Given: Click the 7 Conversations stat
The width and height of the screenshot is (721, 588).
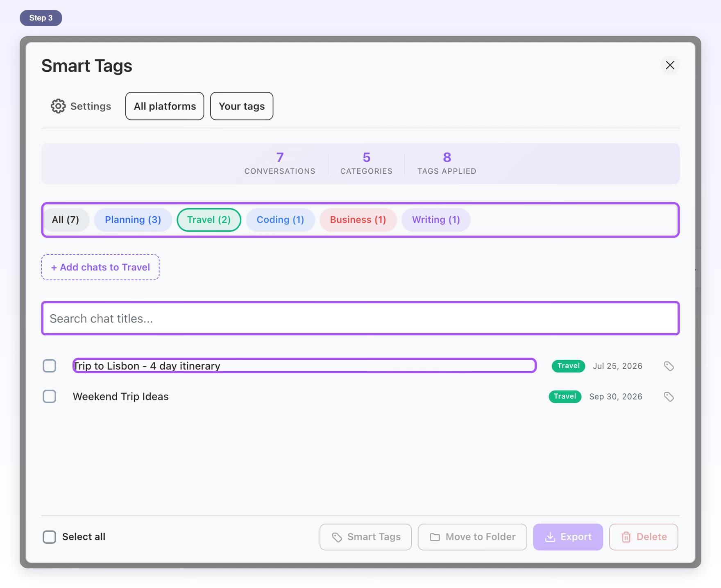Looking at the screenshot, I should tap(280, 163).
